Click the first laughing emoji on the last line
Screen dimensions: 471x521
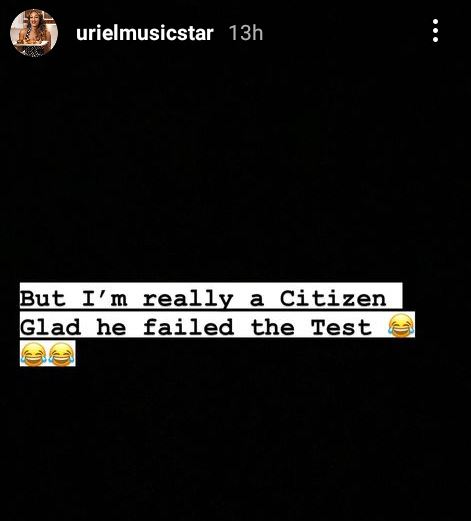click(33, 354)
